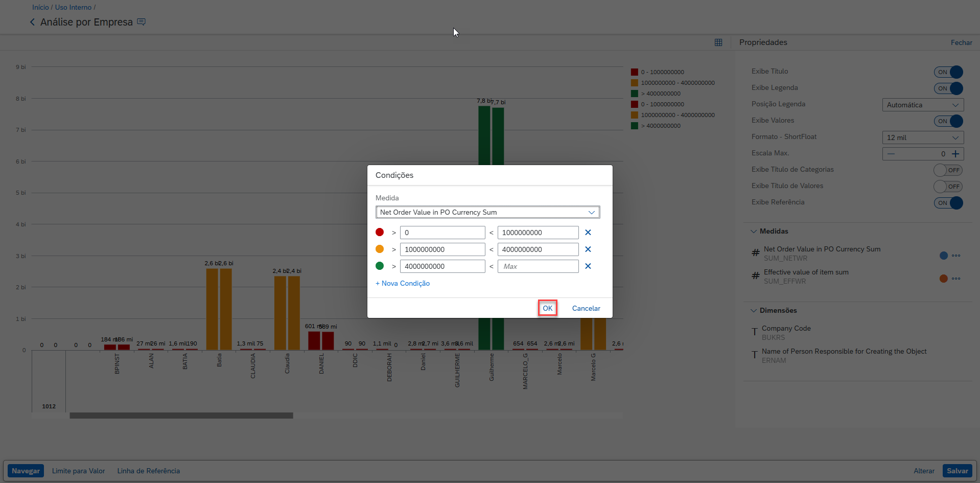Confirm conditions with OK button
Screen dimensions: 980x483
coord(547,308)
